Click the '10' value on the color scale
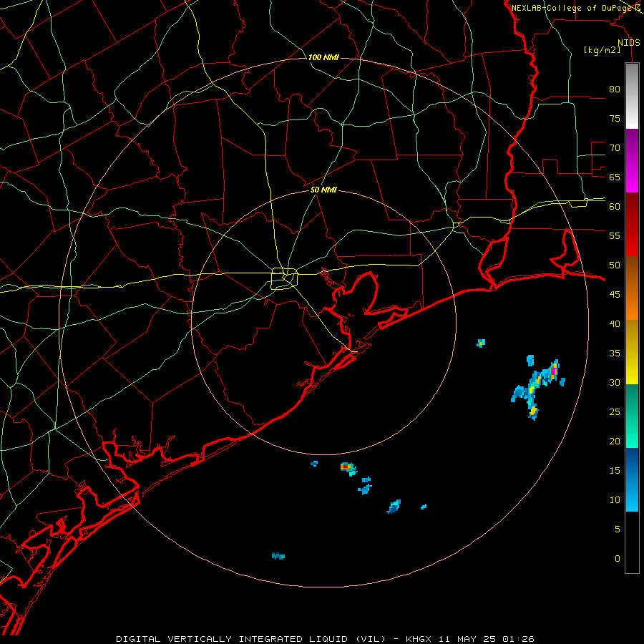The image size is (644, 644). [x=615, y=500]
